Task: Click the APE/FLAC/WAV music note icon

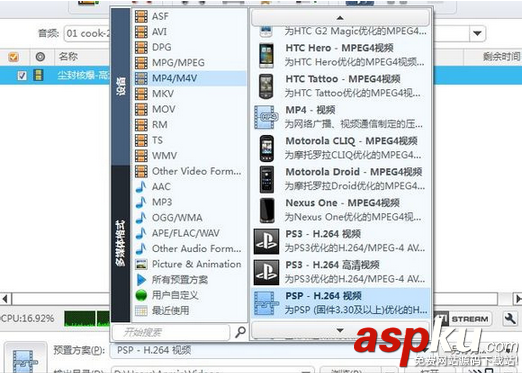Action: 141,233
